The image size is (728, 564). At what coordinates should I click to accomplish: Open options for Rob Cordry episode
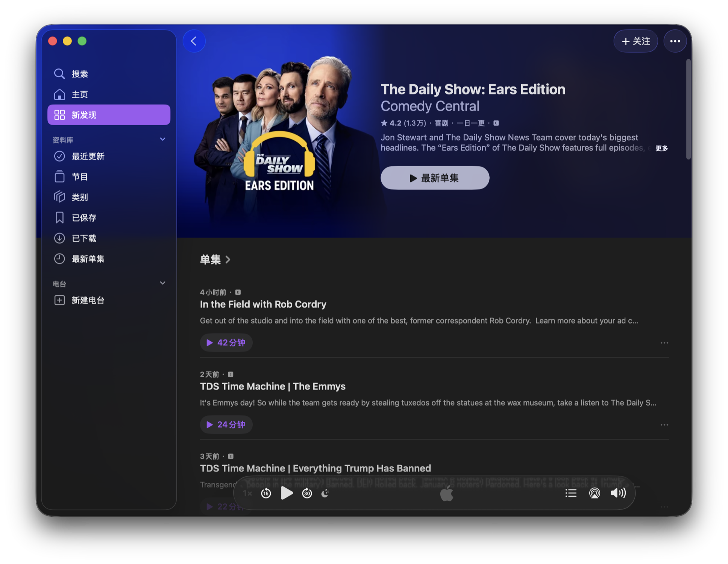coord(664,343)
